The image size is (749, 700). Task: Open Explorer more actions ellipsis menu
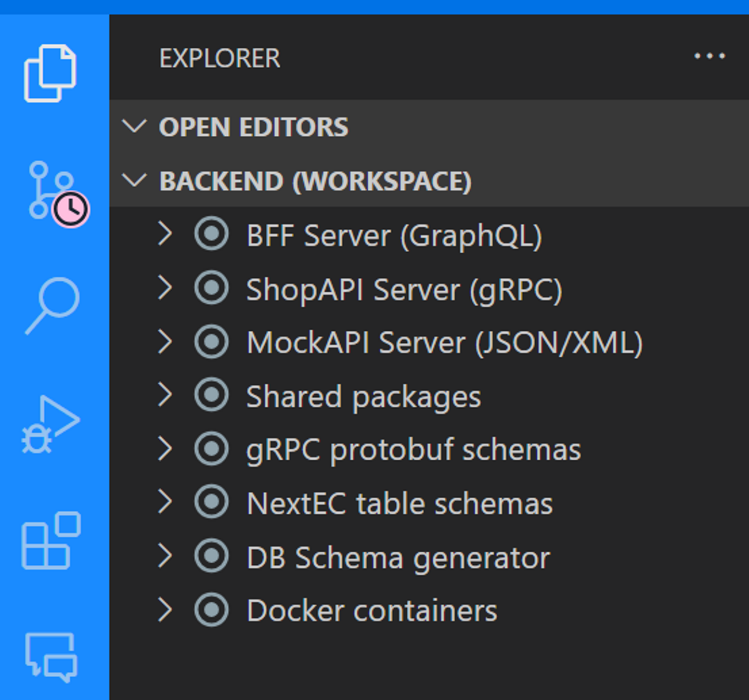click(x=709, y=56)
